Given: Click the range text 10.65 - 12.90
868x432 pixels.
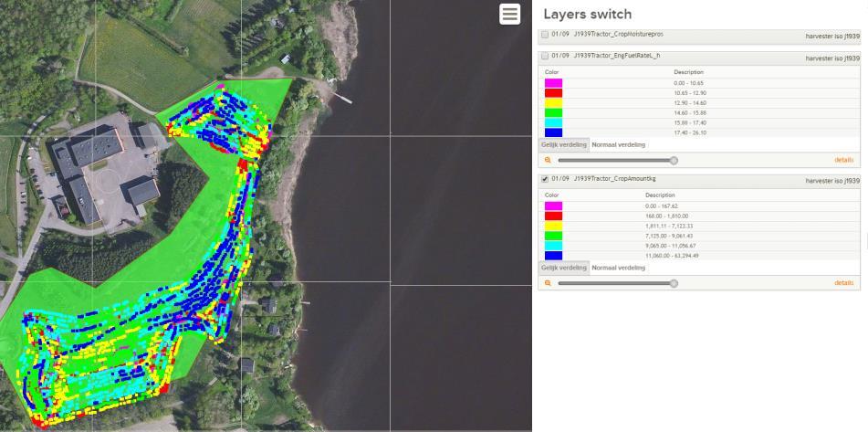Looking at the screenshot, I should (690, 93).
